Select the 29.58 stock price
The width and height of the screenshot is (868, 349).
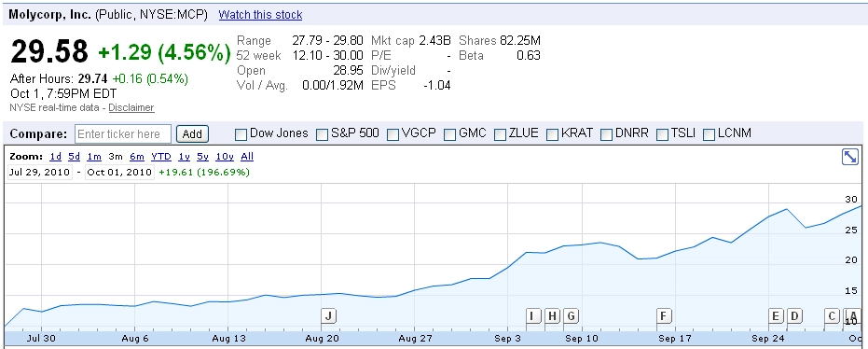[x=49, y=52]
